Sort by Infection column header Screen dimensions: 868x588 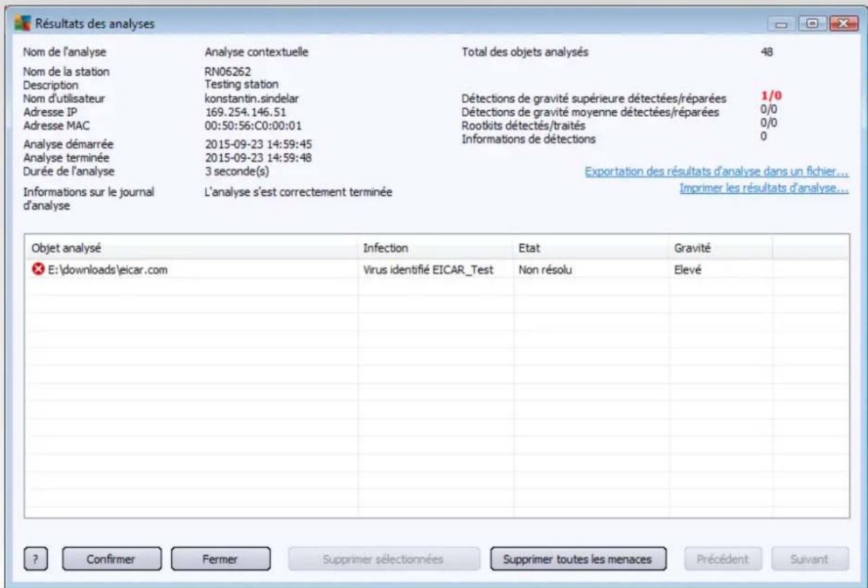pos(435,247)
